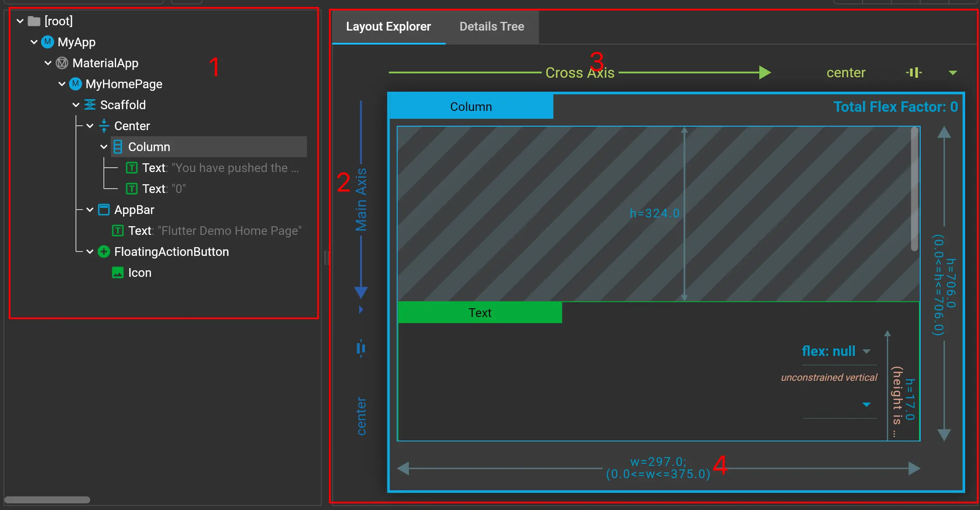This screenshot has width=980, height=510.
Task: Collapse the Column tree node
Action: [x=104, y=147]
